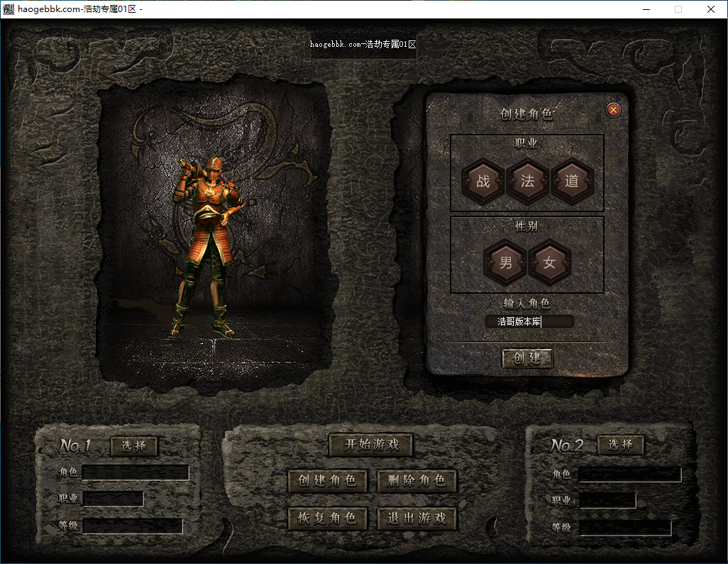The image size is (728, 564).
Task: Click 选择 button for No.1 slot
Action: (x=134, y=446)
